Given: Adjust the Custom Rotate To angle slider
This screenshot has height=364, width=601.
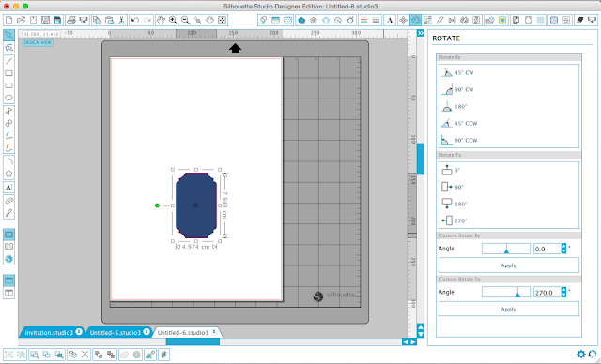Looking at the screenshot, I should (506, 293).
